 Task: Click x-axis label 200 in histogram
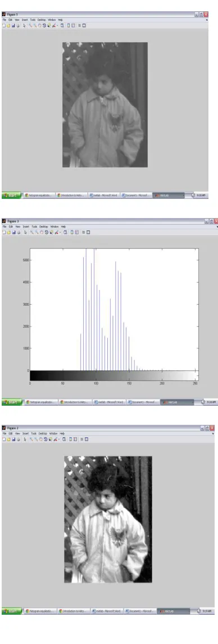(162, 383)
